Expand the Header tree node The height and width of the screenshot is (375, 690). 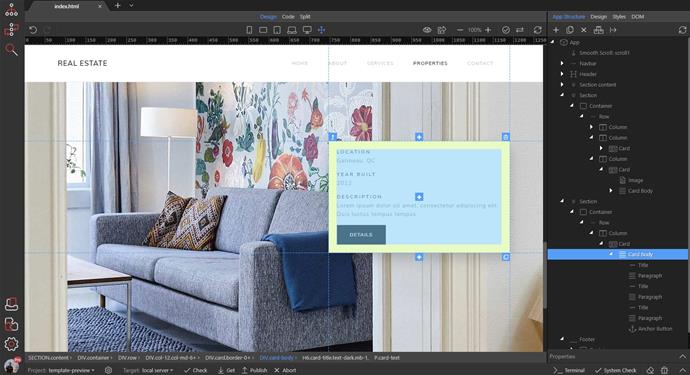[x=562, y=74]
